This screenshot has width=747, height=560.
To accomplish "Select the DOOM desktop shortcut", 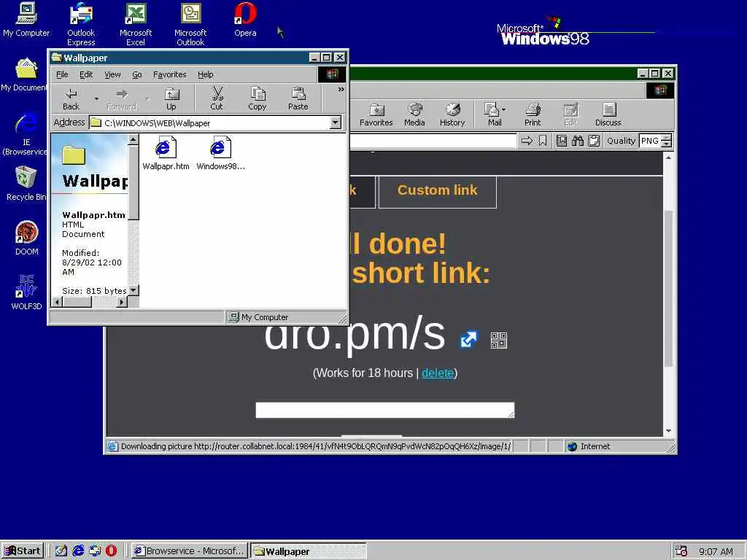I will pyautogui.click(x=26, y=238).
